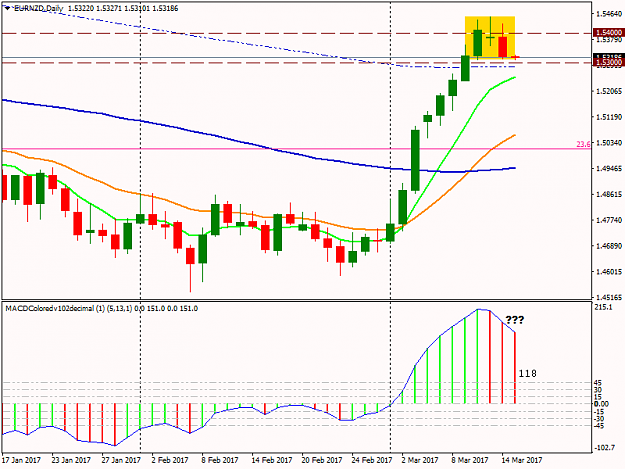Select the pink 23.6 Fibonacci line

(x=296, y=149)
